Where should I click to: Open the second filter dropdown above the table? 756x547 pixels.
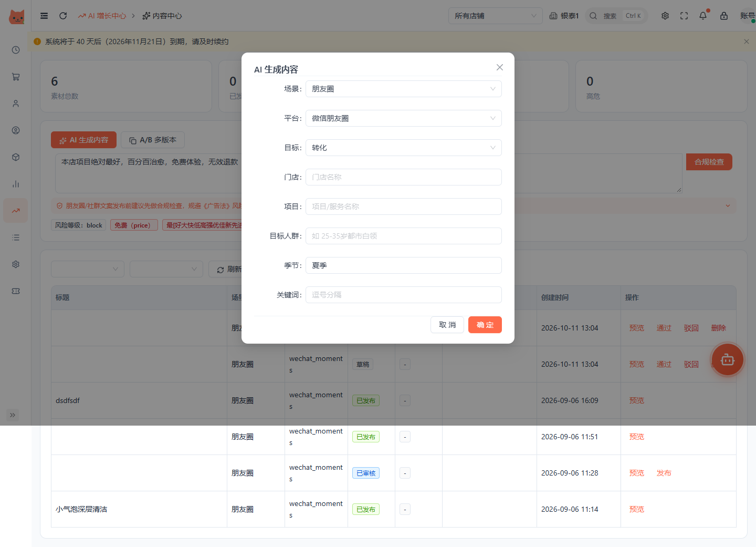166,269
